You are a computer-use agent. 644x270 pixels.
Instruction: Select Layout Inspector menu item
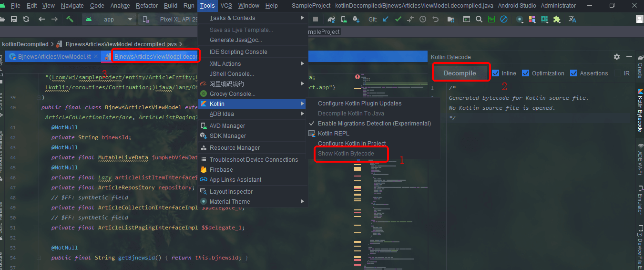253,192
